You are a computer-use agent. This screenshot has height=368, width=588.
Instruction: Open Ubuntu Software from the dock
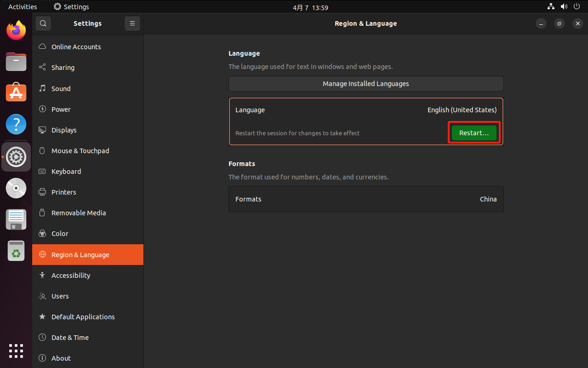[x=16, y=93]
